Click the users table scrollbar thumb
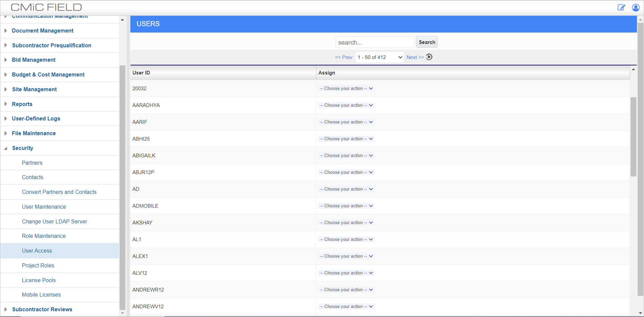The width and height of the screenshot is (644, 317). pos(633,137)
